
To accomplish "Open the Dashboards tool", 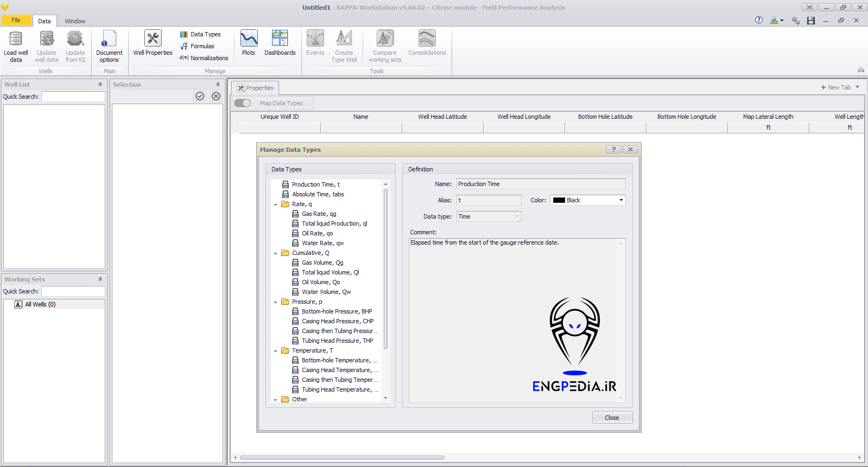I will [280, 40].
